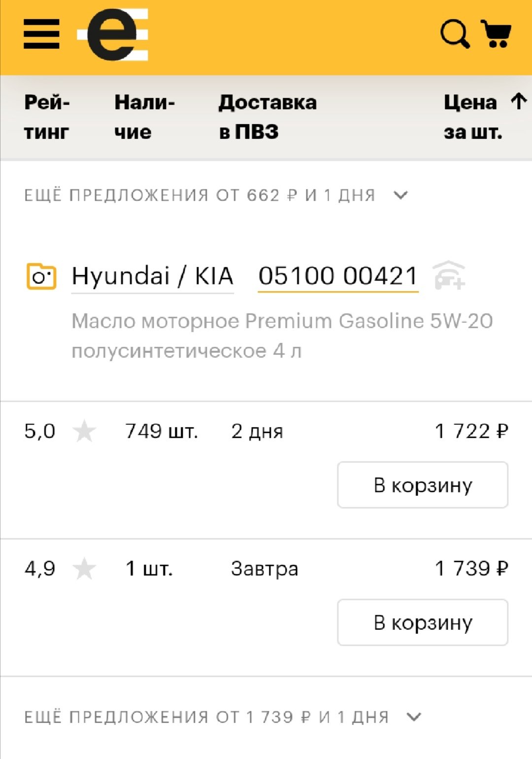Click the star next to rating 4,9
The image size is (532, 759).
(x=84, y=569)
